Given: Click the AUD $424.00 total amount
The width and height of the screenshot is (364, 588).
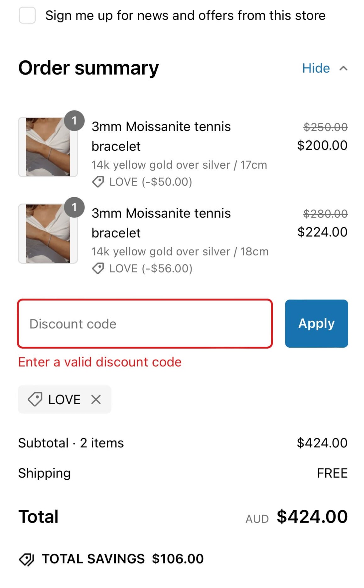Looking at the screenshot, I should tap(312, 517).
